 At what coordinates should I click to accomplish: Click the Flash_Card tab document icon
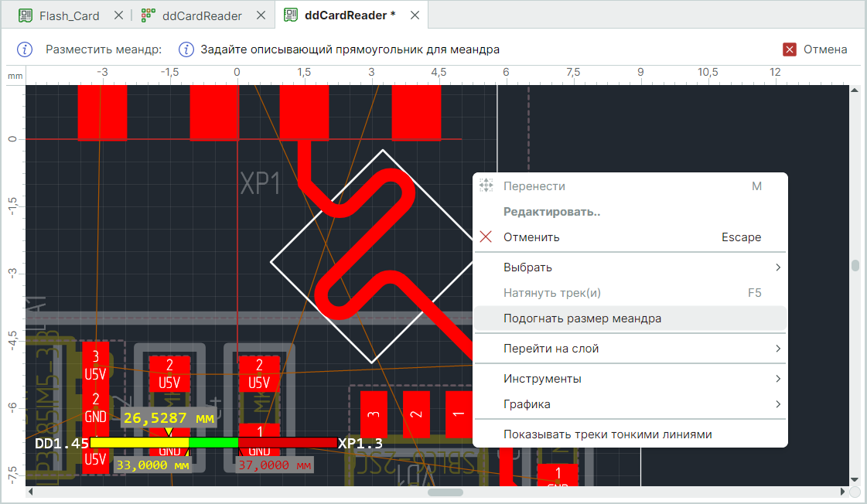pos(26,15)
